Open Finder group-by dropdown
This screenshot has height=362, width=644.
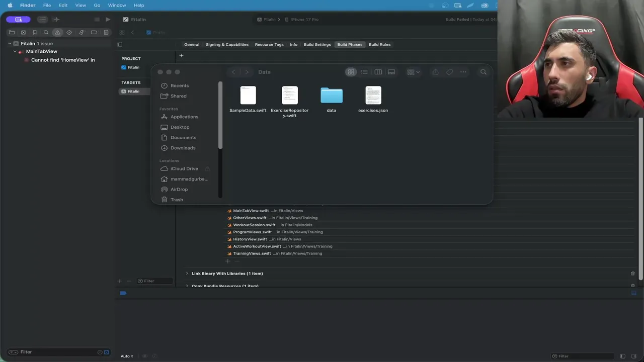click(x=414, y=72)
